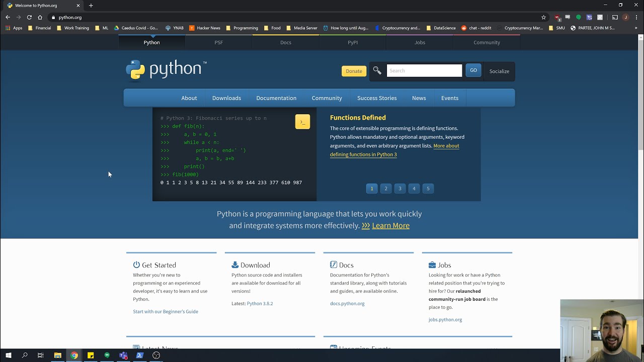Expand the Downloads navigation menu
This screenshot has width=644, height=362.
click(x=226, y=98)
